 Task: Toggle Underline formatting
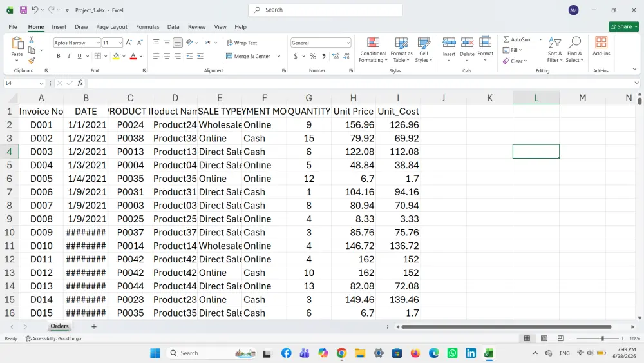coord(79,56)
